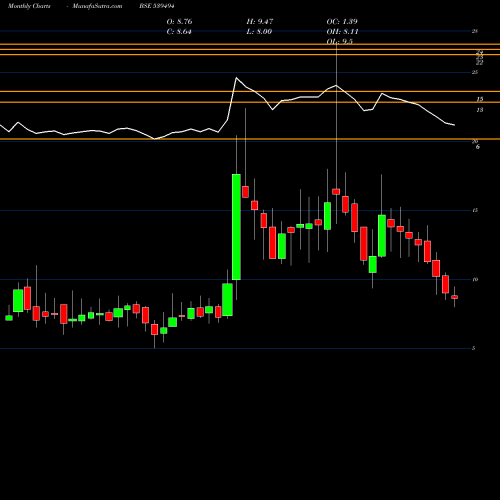Click the '10' price axis label

tap(475, 279)
